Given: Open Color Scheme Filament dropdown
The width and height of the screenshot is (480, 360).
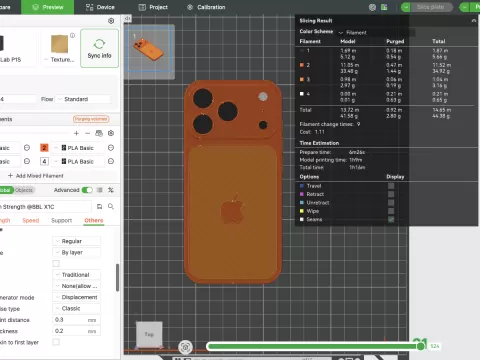Looking at the screenshot, I should [x=377, y=32].
